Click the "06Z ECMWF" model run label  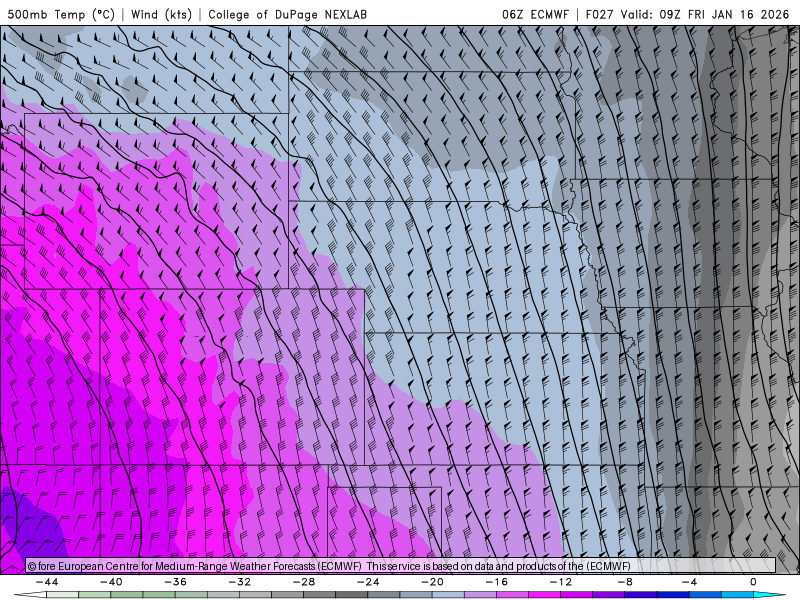click(x=535, y=14)
